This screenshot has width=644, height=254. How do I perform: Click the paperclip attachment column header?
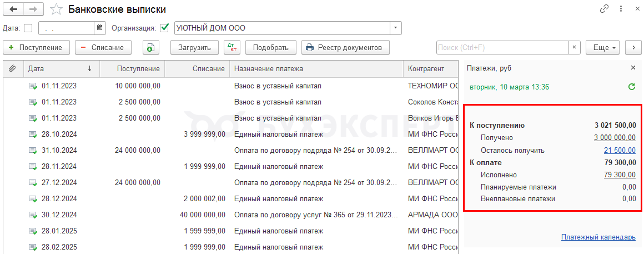(x=13, y=68)
